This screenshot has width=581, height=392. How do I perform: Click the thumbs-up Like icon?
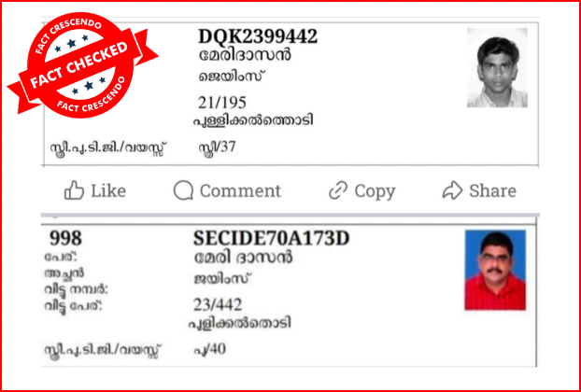click(x=74, y=190)
